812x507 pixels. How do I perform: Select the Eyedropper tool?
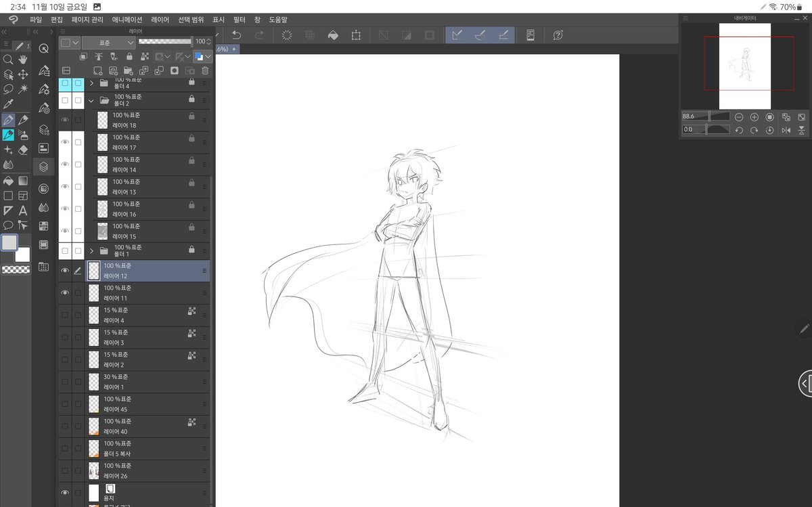[8, 104]
